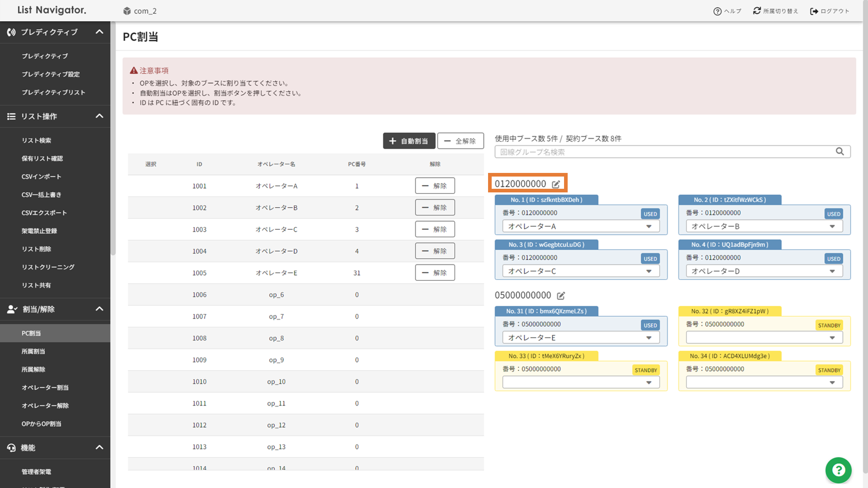Release オペレーターB with 解除 button
Image resolution: width=868 pixels, height=488 pixels.
(435, 207)
